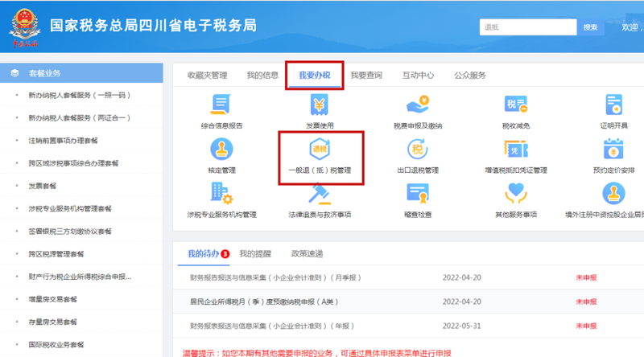
Task: Focus the search input field at top
Action: click(527, 27)
